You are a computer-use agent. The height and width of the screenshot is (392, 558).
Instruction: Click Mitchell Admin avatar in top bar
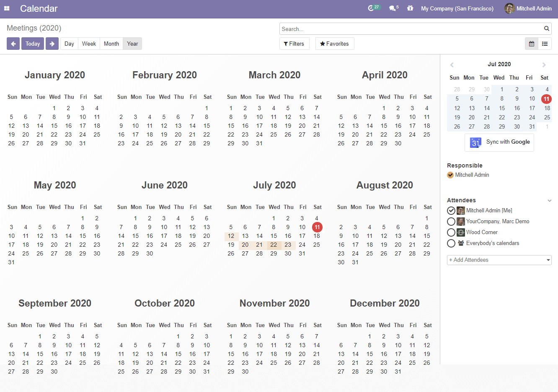tap(509, 8)
